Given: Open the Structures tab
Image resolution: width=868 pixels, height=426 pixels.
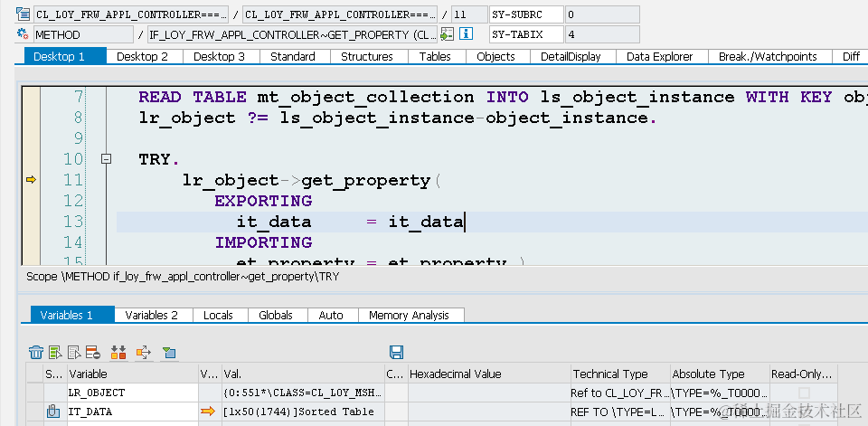Looking at the screenshot, I should (367, 56).
